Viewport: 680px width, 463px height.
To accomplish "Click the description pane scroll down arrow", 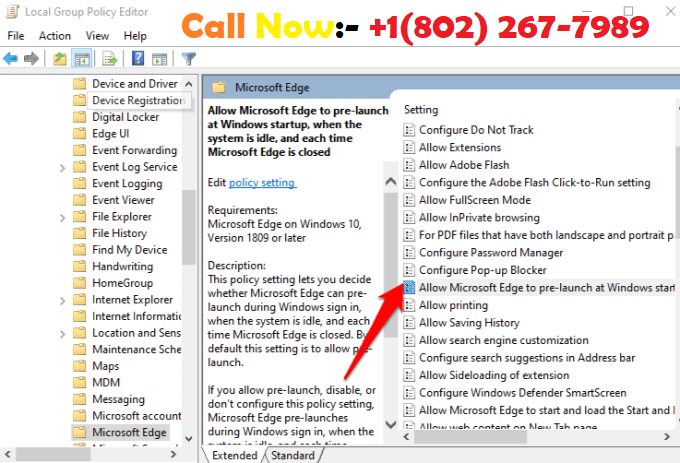I will coord(391,424).
